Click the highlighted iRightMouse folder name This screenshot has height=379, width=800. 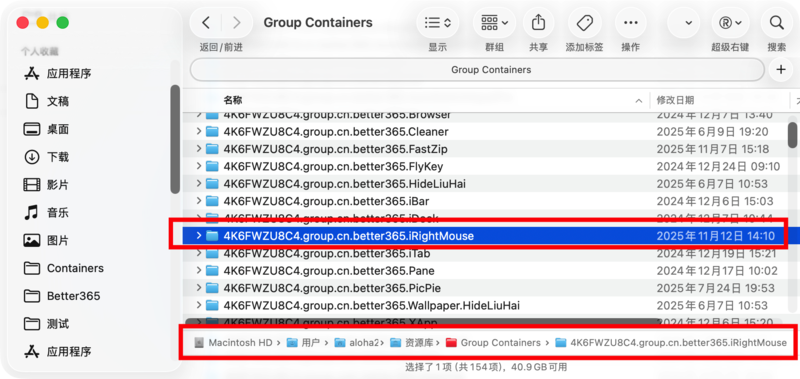tap(348, 236)
